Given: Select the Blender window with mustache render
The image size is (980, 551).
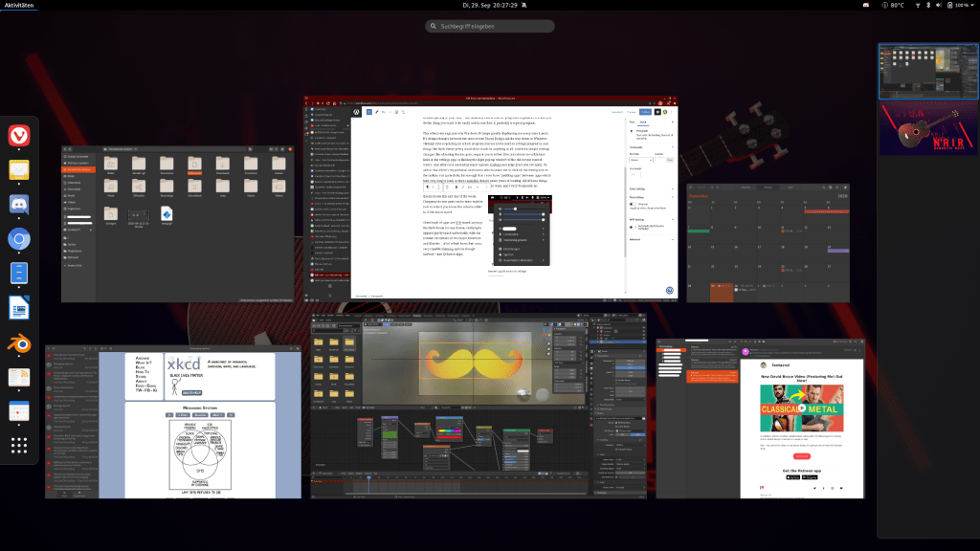Looking at the screenshot, I should tap(477, 406).
